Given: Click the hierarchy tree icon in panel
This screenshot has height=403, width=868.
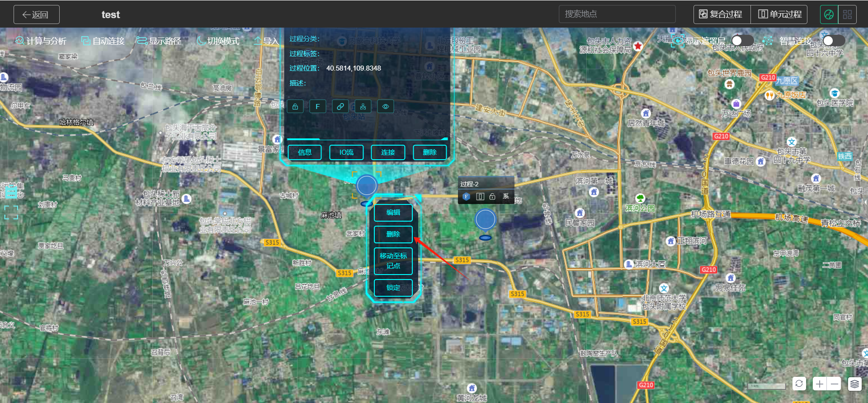Looking at the screenshot, I should point(363,107).
